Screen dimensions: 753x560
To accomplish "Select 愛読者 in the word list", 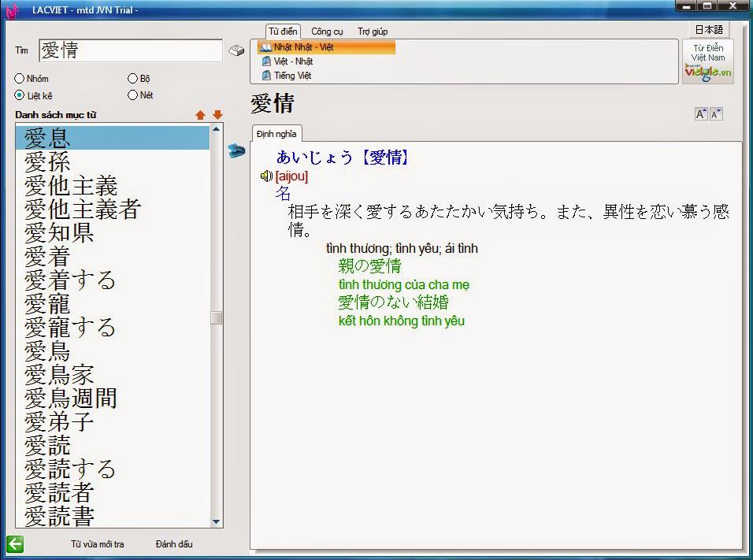I will (113, 493).
